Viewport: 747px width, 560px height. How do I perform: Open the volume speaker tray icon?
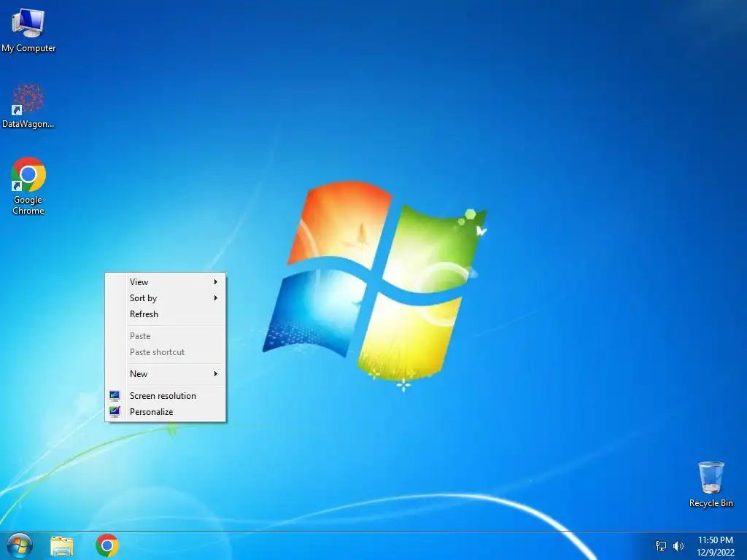(x=678, y=545)
